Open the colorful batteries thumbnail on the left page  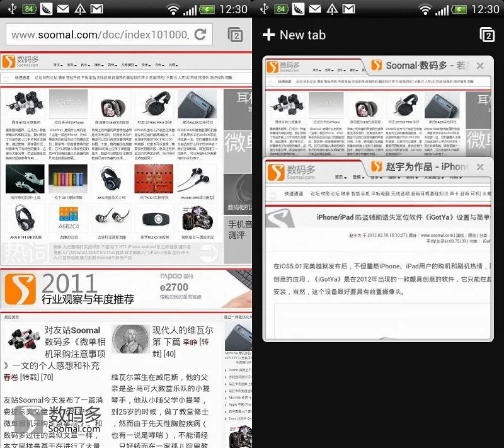pos(68,179)
